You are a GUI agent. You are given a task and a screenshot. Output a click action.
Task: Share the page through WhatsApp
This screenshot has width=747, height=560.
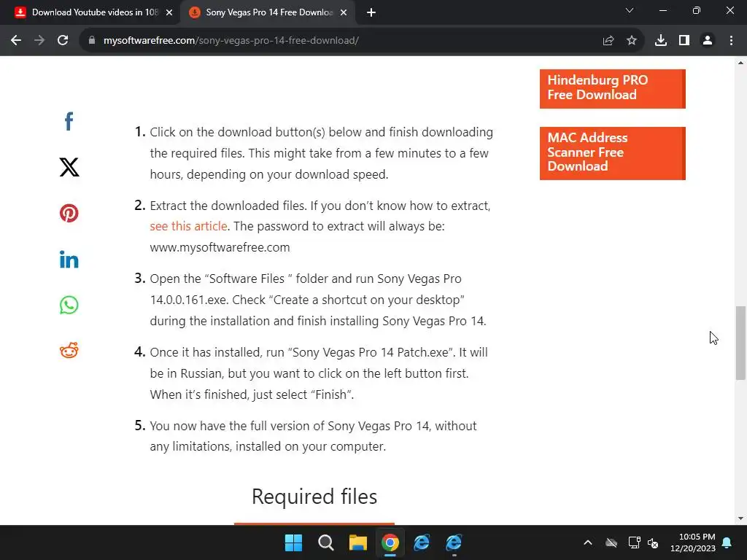point(69,305)
